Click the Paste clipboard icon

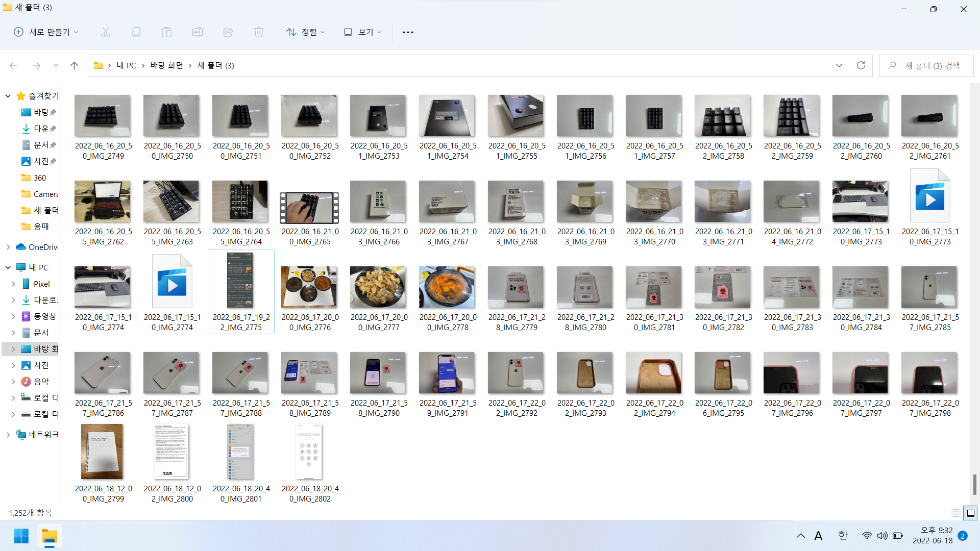(x=167, y=32)
